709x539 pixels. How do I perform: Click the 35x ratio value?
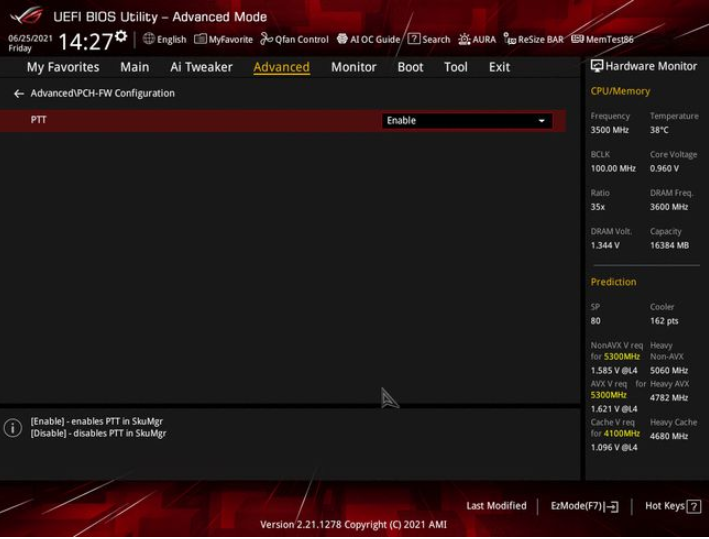pos(597,207)
